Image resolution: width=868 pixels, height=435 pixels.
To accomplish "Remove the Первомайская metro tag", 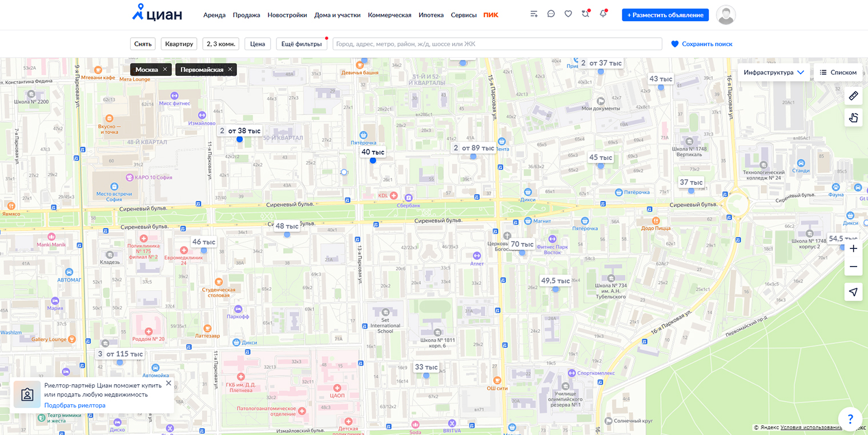I will [230, 70].
